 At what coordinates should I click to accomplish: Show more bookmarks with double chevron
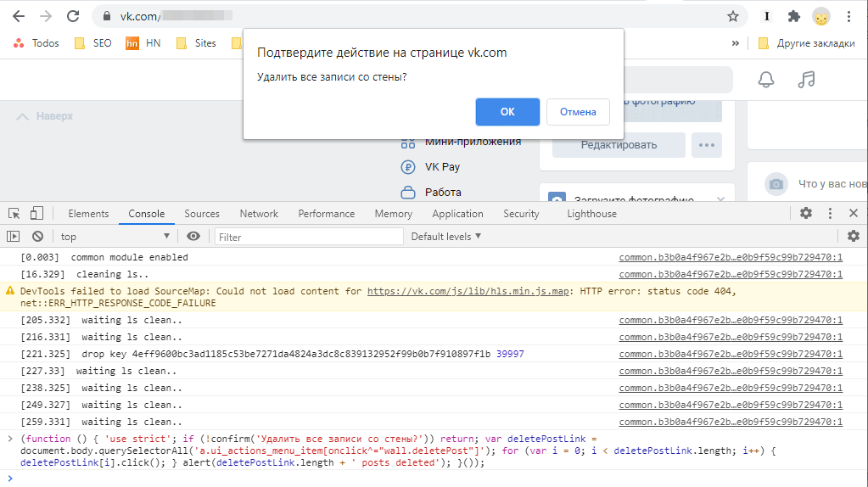pos(735,43)
